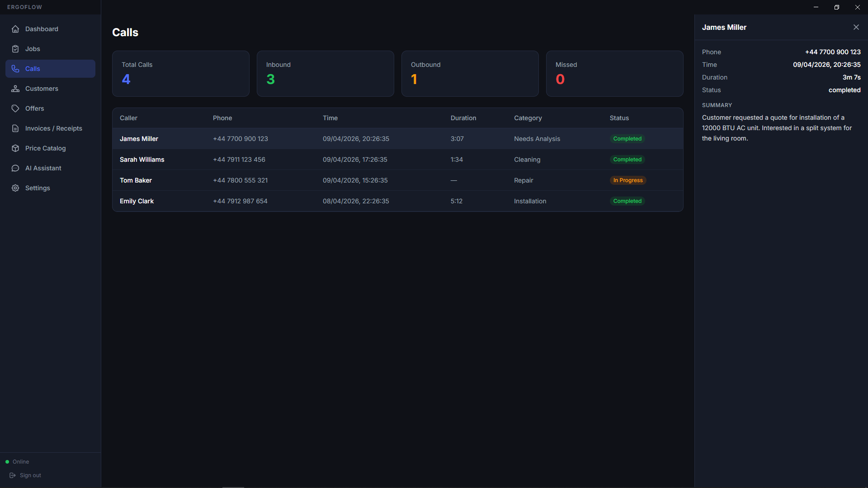This screenshot has width=868, height=488.
Task: Open the Dashboard home icon
Action: click(15, 29)
